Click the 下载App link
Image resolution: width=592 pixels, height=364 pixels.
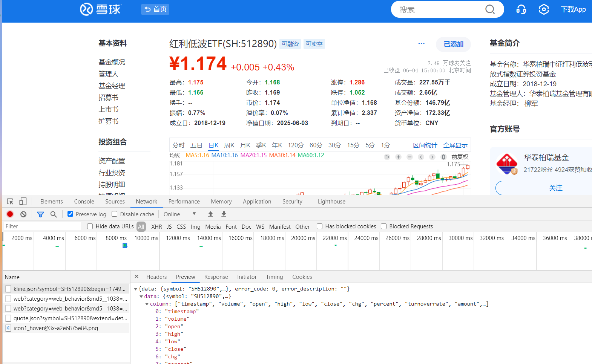573,9
